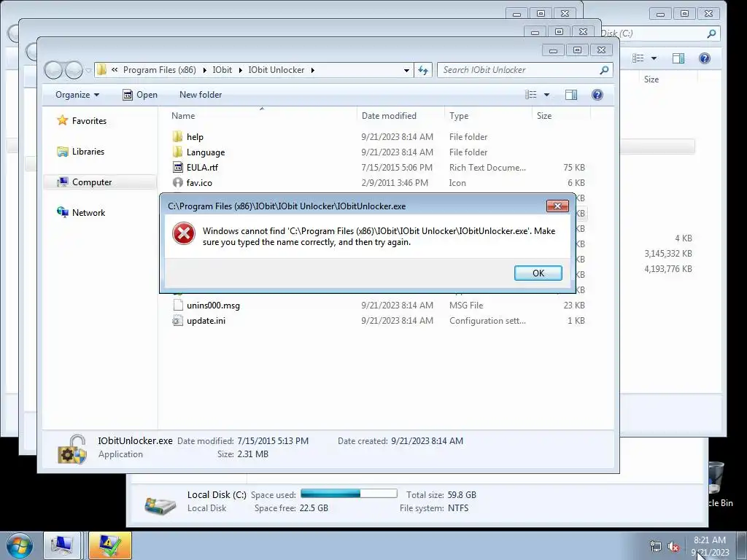Open recent pages dropdown beside navigation arrows

[88, 71]
